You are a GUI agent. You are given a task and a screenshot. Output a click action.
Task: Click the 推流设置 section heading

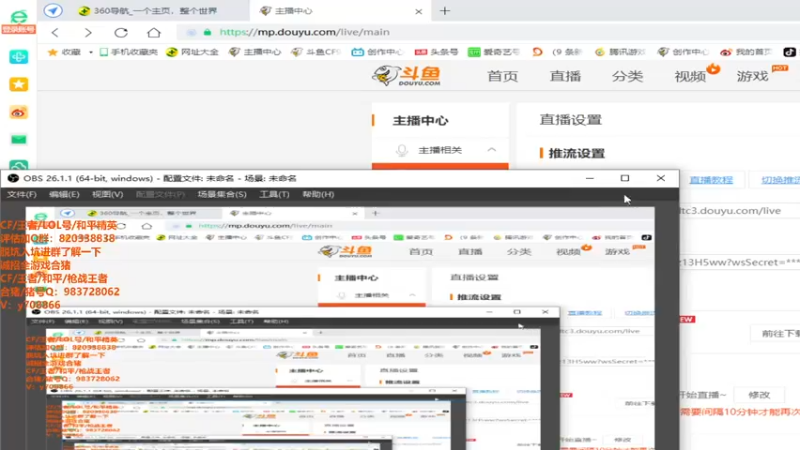(x=577, y=153)
